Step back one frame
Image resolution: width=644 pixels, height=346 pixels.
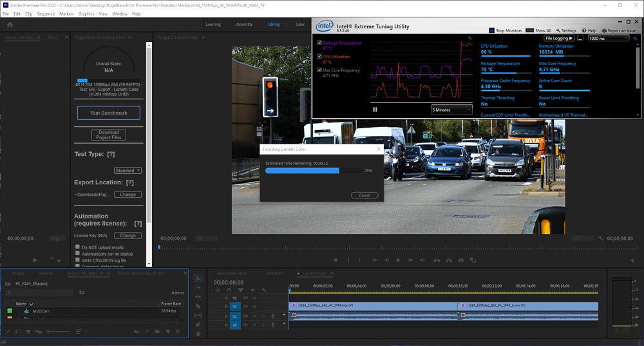[x=386, y=260]
